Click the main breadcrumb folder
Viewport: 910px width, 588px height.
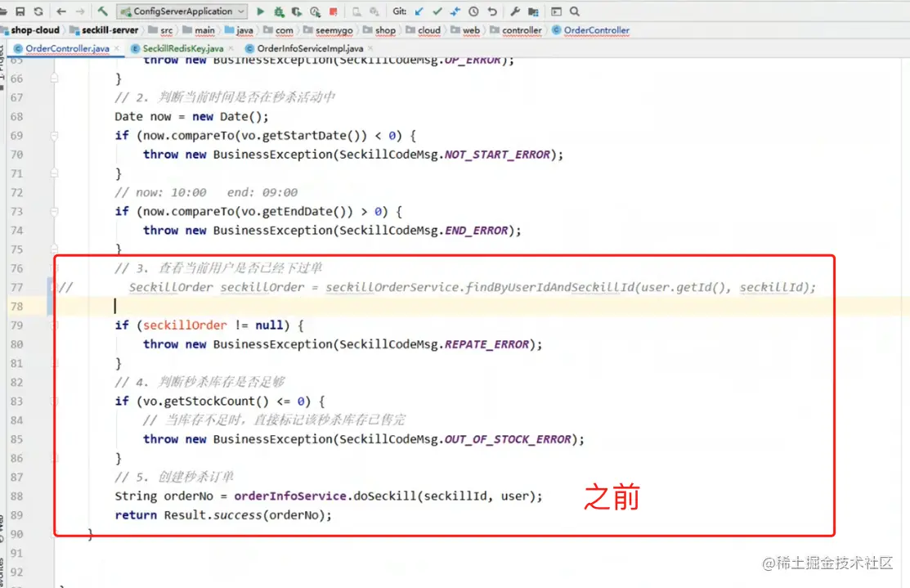coord(199,30)
